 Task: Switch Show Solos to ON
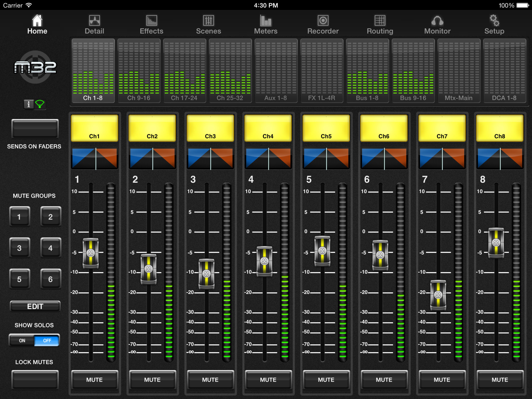click(22, 340)
